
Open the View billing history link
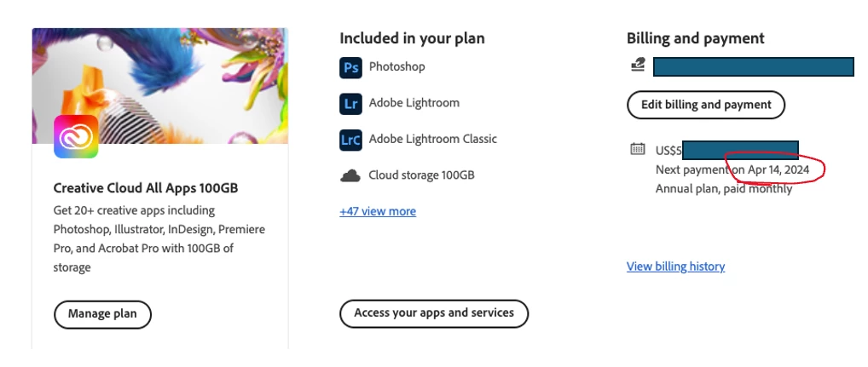(675, 267)
